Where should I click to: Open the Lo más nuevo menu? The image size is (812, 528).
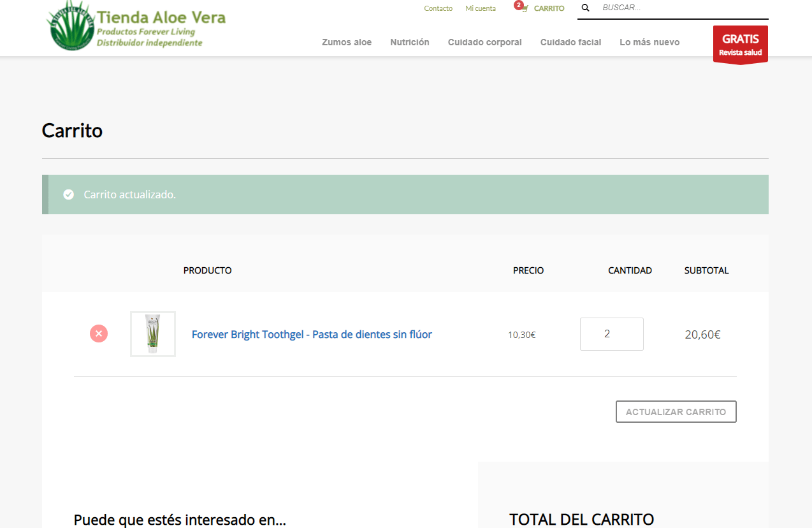[649, 42]
